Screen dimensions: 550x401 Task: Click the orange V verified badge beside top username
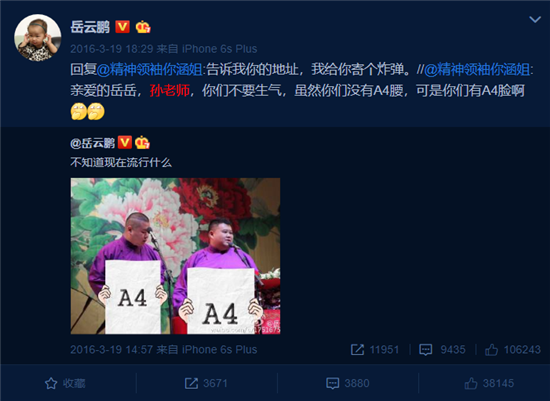tap(122, 27)
